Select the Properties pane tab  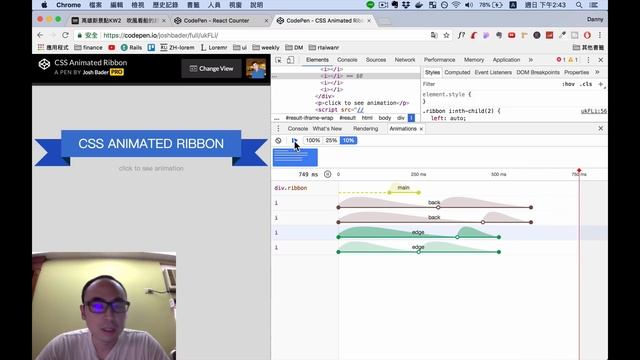(x=576, y=72)
